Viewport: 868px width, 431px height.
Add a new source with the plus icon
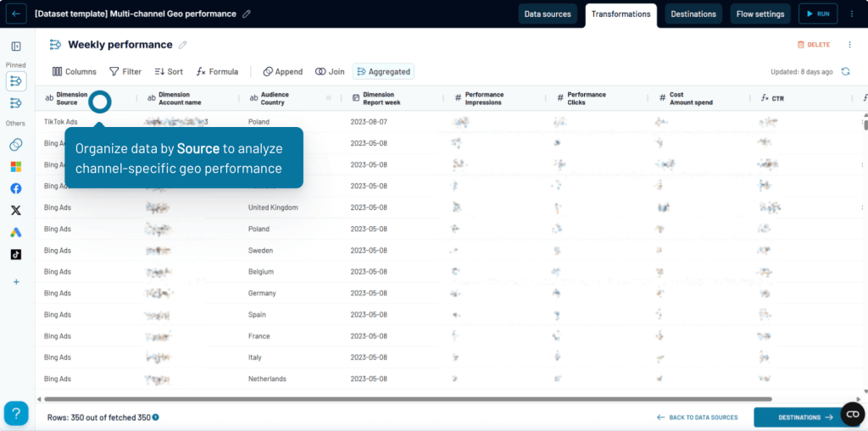(x=16, y=282)
